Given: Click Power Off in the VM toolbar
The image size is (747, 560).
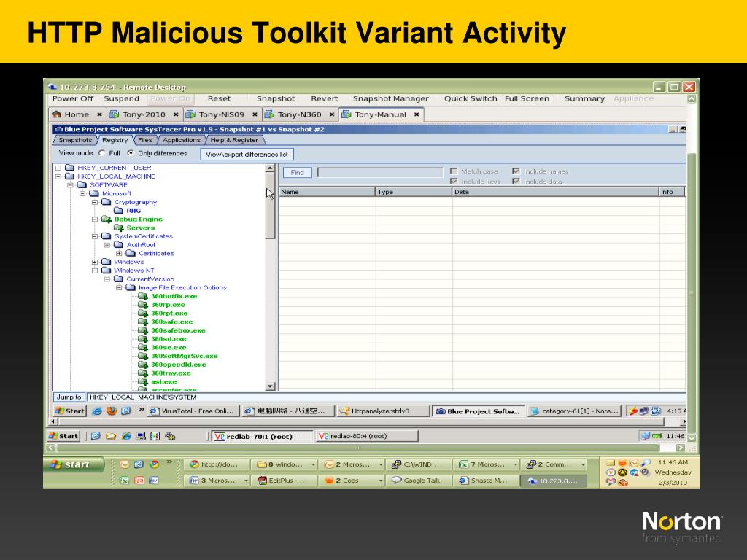Looking at the screenshot, I should [73, 98].
